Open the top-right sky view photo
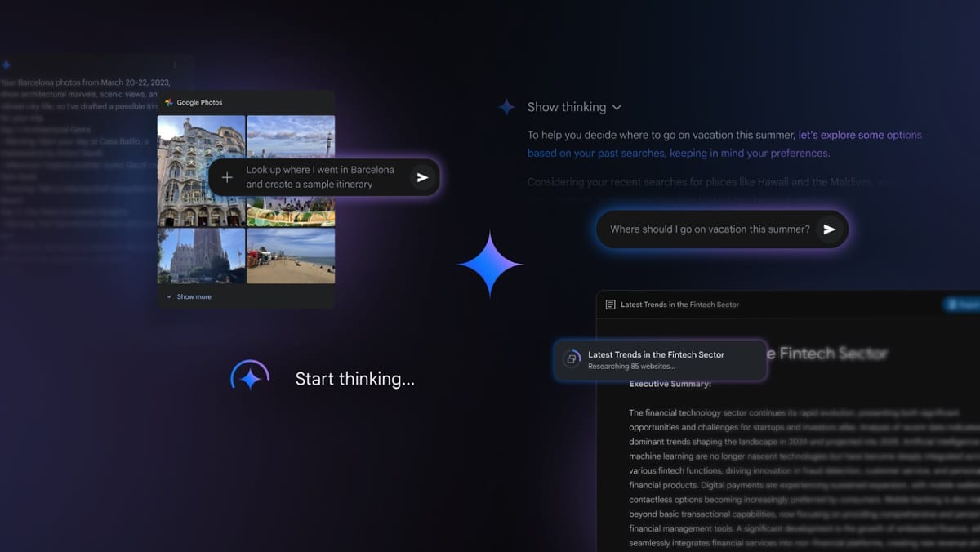 pos(291,136)
